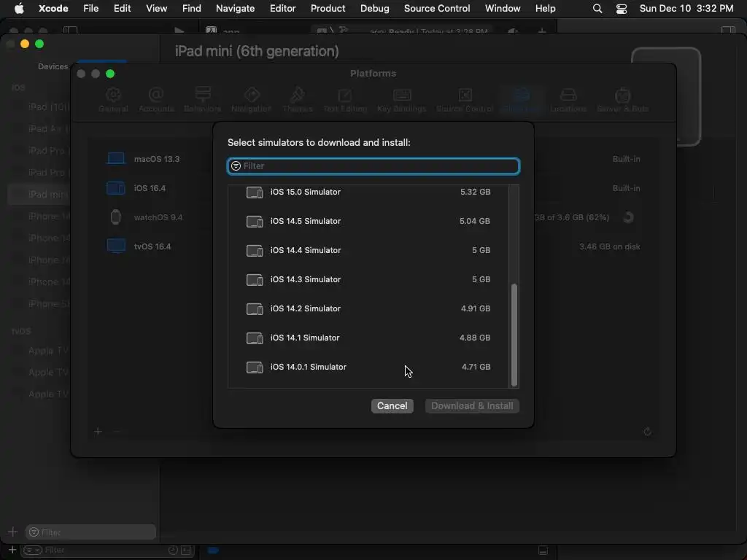This screenshot has height=560, width=747.
Task: Click device icon beside iOS 15.0 Simulator
Action: [255, 192]
